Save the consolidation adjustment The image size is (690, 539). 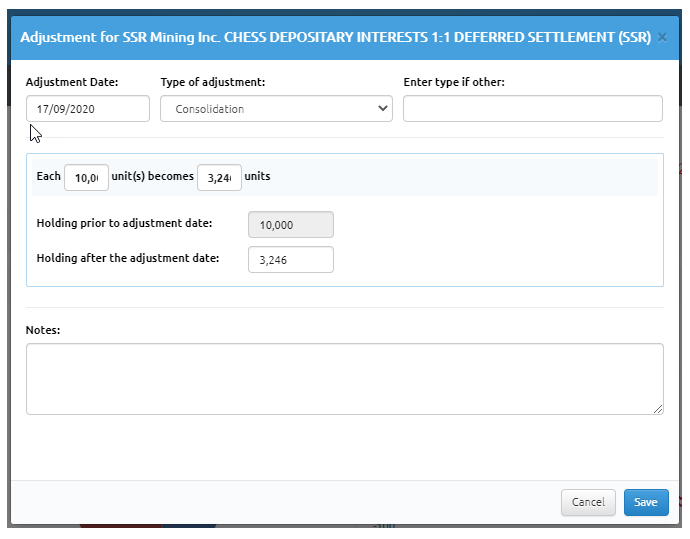coord(646,502)
